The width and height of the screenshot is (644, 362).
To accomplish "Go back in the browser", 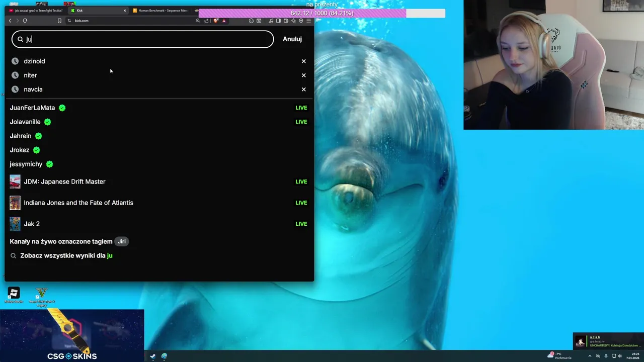I will click(x=10, y=21).
